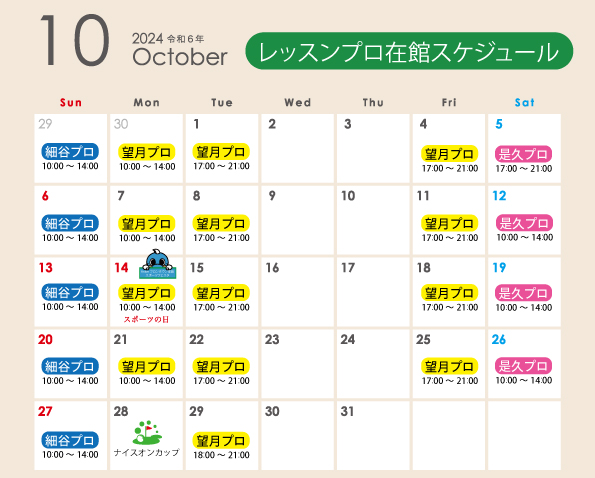595x478 pixels.
Task: Select pink 是久プロ badge on Saturday 26
Action: click(523, 366)
